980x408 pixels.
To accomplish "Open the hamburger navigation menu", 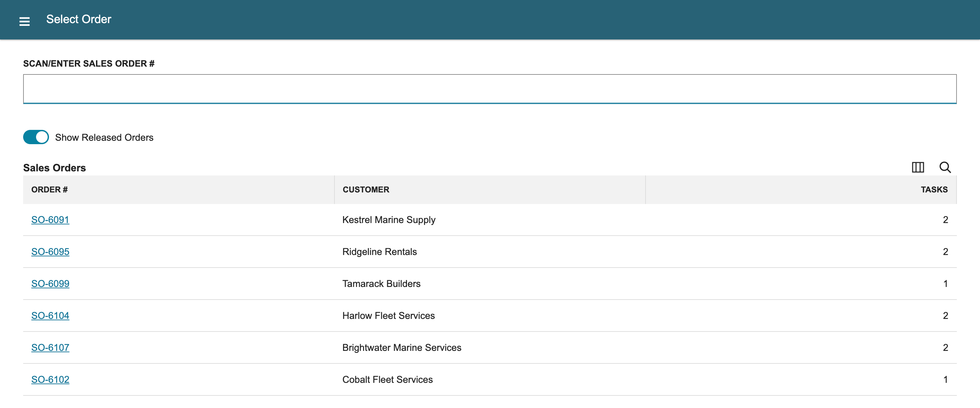I will coord(24,21).
